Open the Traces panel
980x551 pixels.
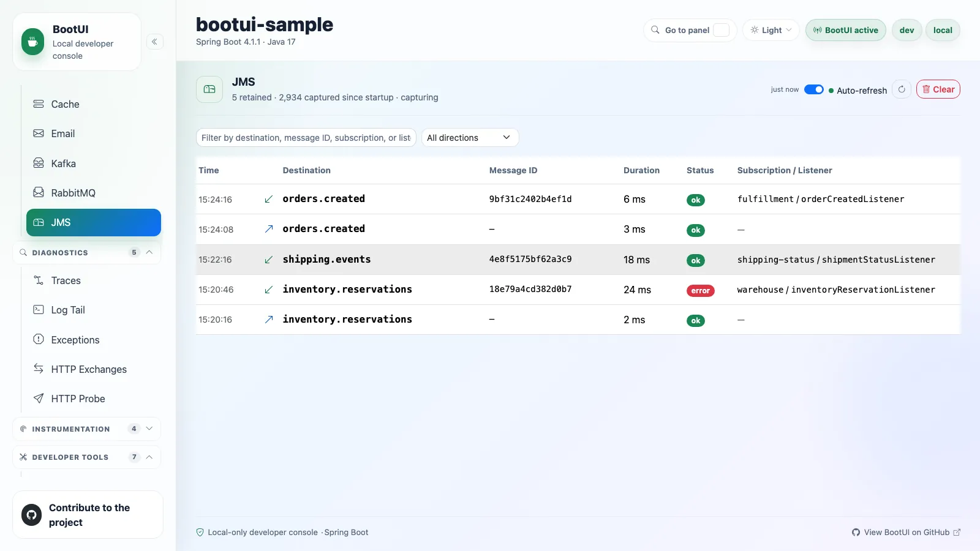[94, 280]
